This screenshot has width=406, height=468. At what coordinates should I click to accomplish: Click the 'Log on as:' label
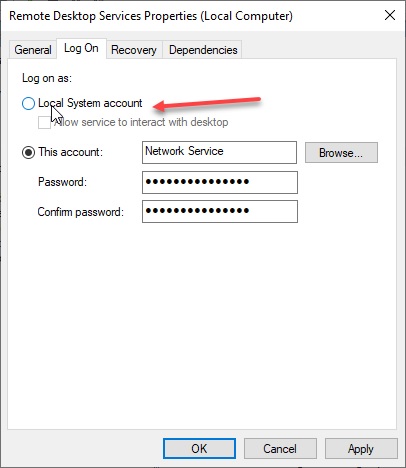[x=47, y=78]
